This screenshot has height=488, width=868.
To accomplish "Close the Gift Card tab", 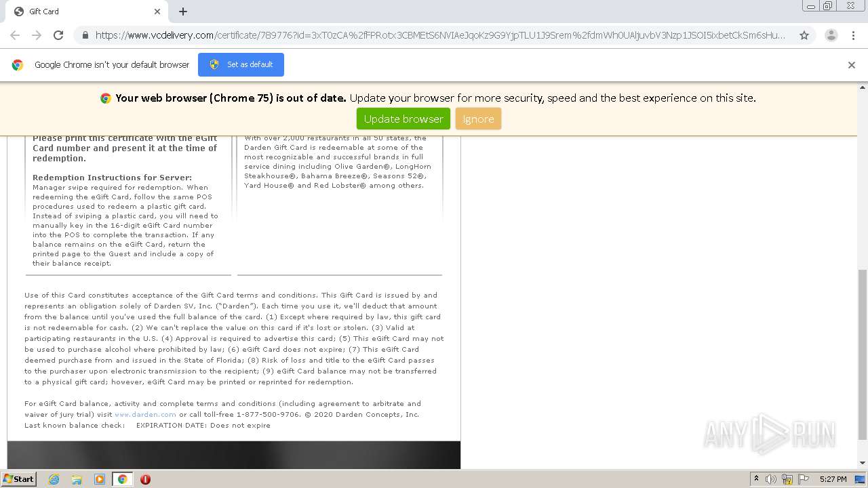I will point(157,12).
